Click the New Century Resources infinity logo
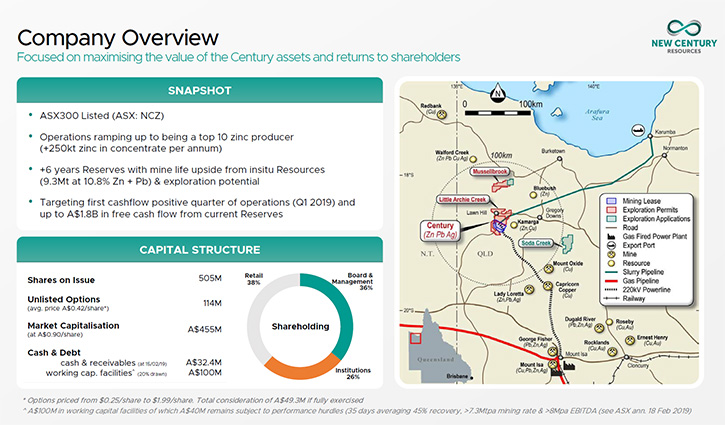 click(x=684, y=28)
